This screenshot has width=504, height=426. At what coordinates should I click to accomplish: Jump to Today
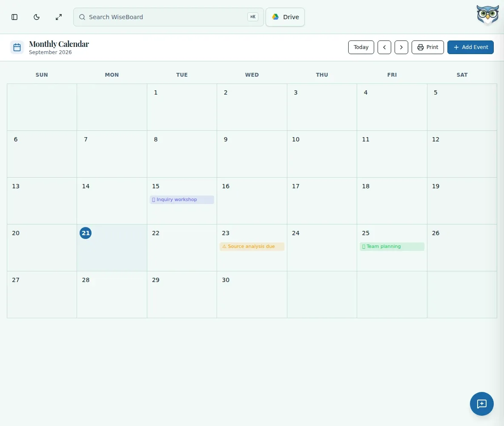click(x=361, y=47)
